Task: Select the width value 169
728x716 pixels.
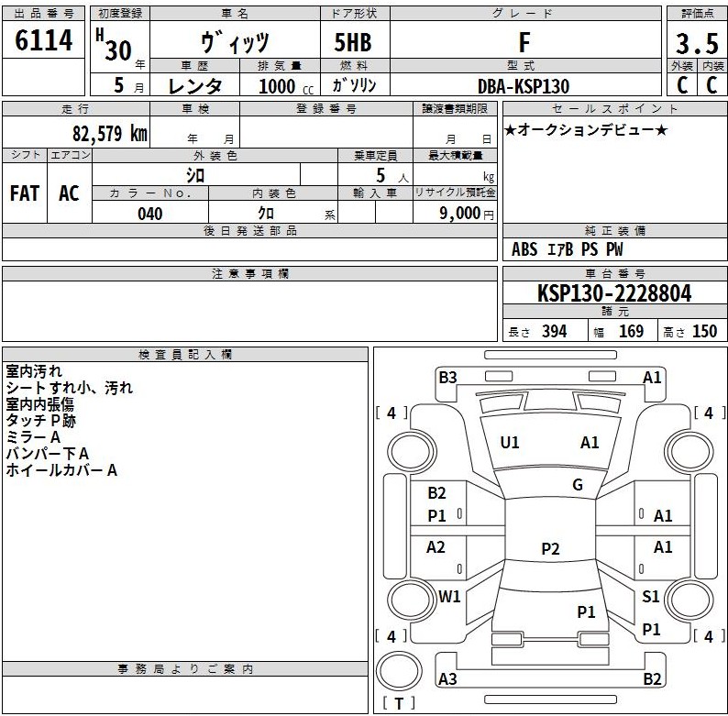Action: (x=631, y=331)
